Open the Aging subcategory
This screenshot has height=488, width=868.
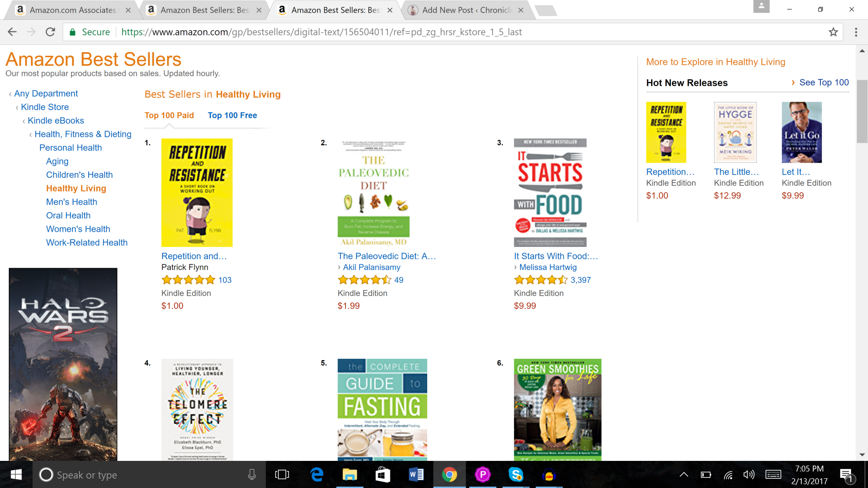pos(57,161)
